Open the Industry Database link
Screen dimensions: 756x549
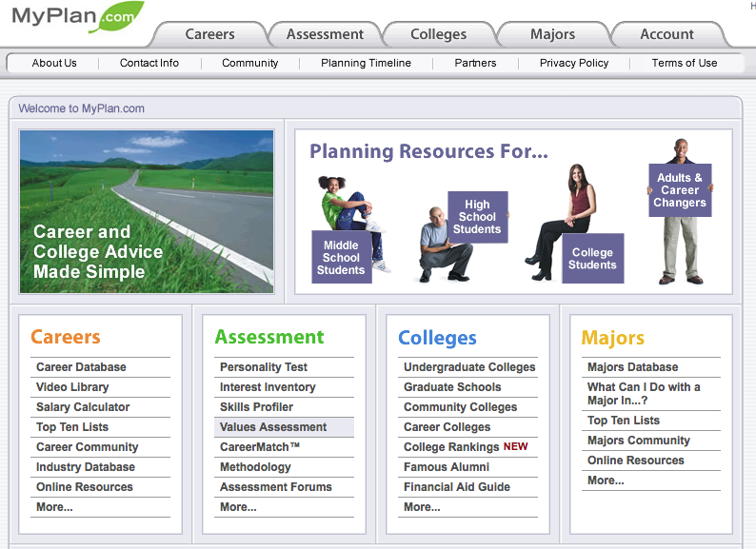coord(86,467)
